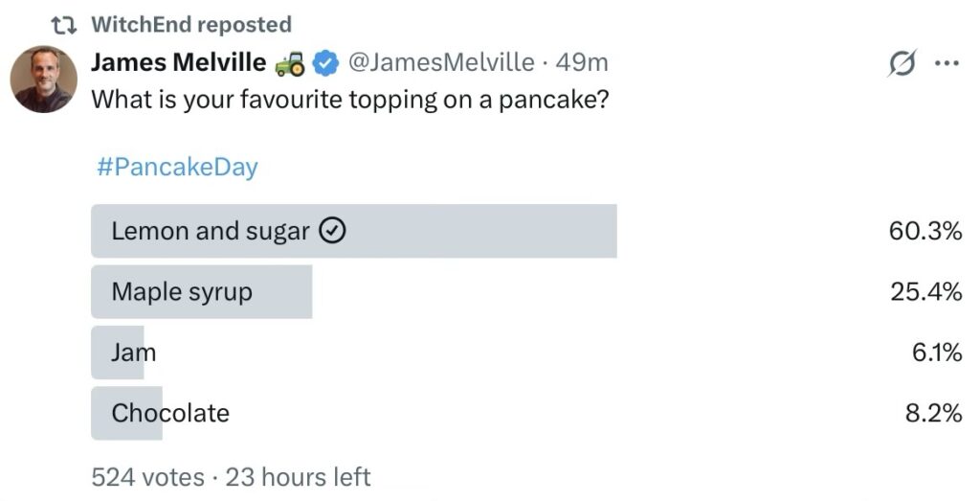Image resolution: width=980 pixels, height=501 pixels.
Task: Click the 524 votes count
Action: pyautogui.click(x=147, y=477)
